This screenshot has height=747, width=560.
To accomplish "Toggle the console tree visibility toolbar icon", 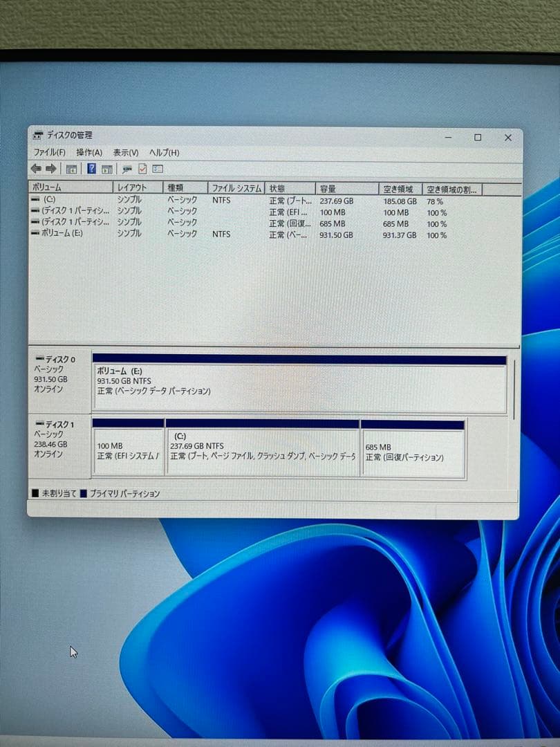I will [x=71, y=169].
